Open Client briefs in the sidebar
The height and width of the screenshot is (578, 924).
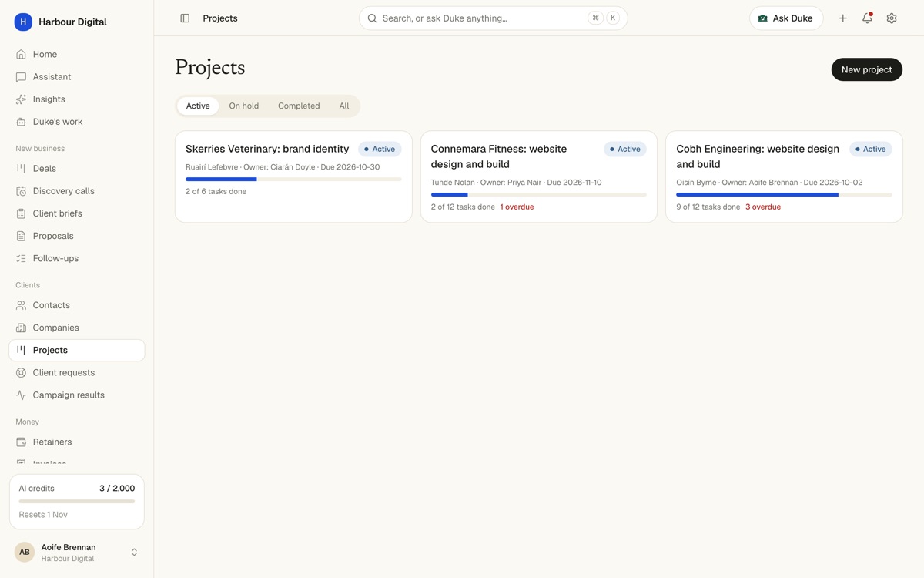point(77,213)
